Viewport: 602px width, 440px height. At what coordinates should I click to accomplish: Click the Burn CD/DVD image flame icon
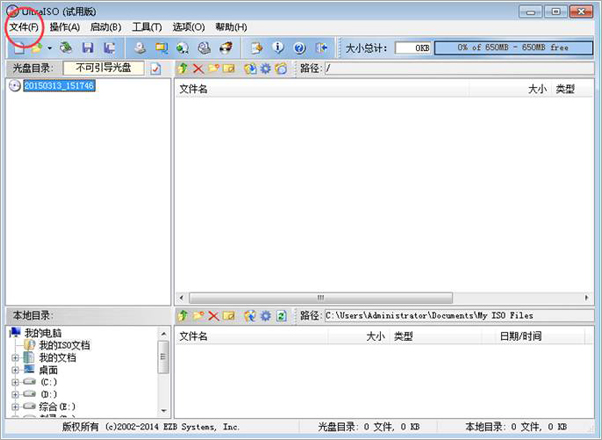(x=226, y=48)
